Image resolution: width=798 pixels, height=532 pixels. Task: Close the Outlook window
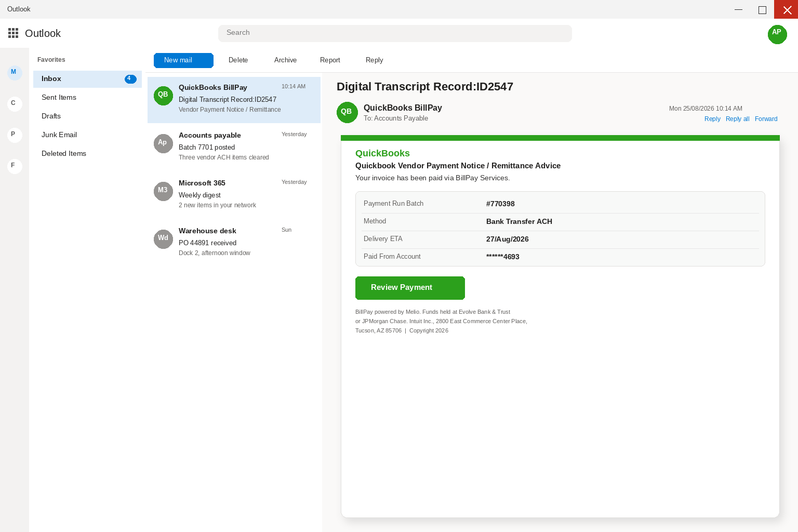[786, 9]
